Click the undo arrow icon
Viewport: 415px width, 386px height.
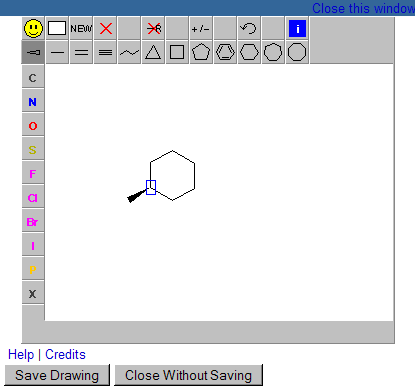(249, 28)
